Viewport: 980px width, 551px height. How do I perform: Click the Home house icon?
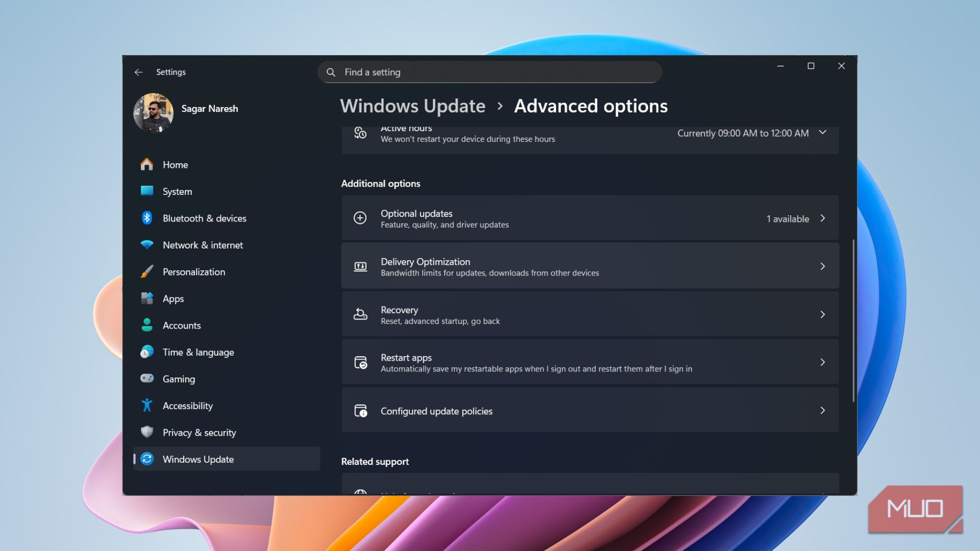[147, 164]
